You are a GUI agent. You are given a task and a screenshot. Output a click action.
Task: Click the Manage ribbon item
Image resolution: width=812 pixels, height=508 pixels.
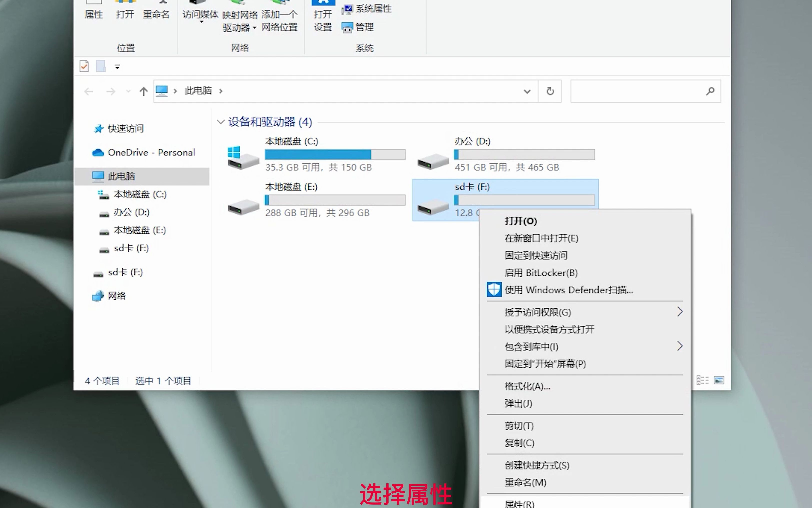pos(358,27)
